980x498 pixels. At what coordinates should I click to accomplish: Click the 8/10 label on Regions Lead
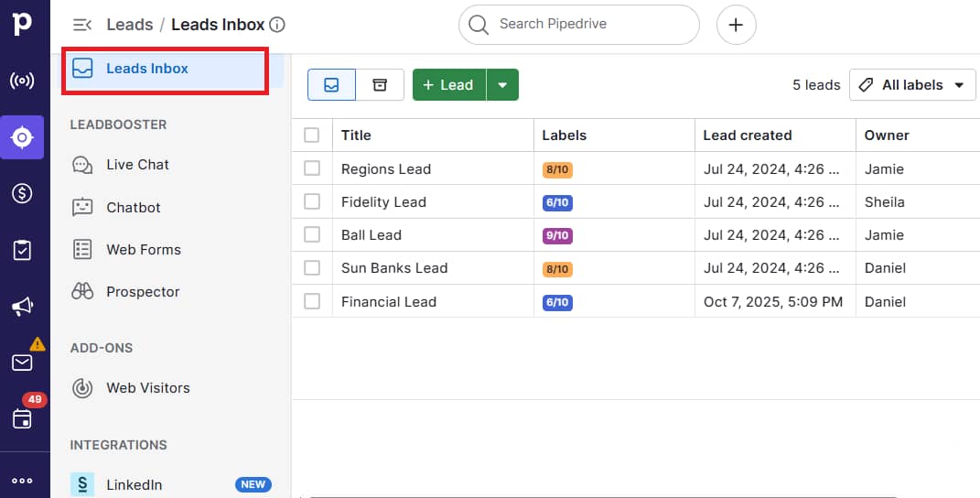(557, 169)
